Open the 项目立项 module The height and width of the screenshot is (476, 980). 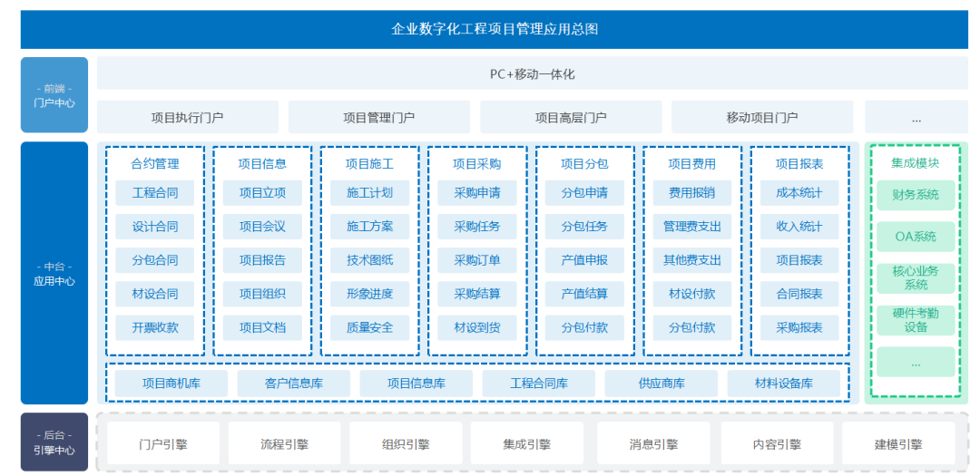[262, 193]
